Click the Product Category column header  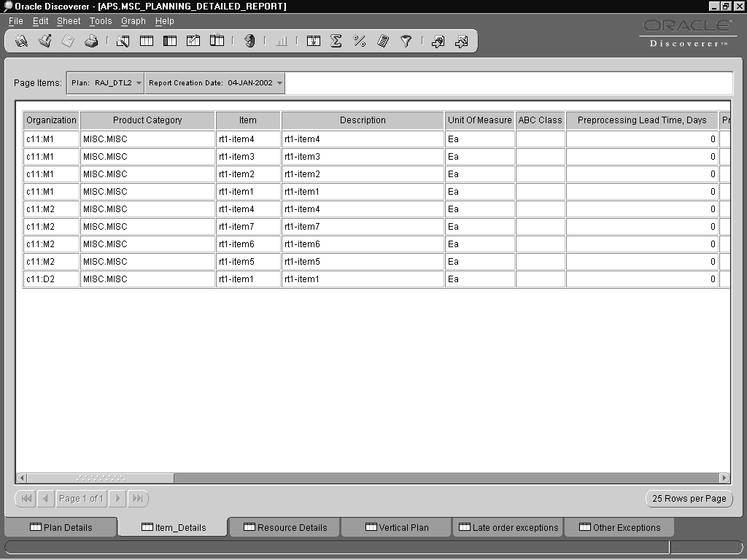pyautogui.click(x=147, y=120)
